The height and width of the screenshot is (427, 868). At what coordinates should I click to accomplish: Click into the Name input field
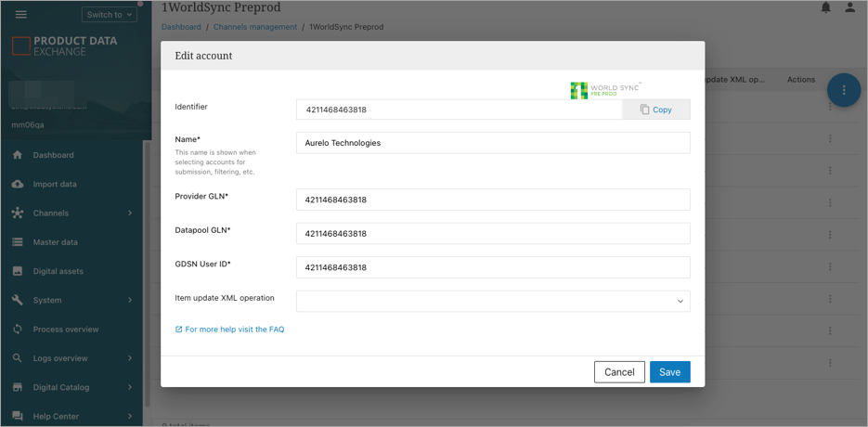[x=493, y=143]
